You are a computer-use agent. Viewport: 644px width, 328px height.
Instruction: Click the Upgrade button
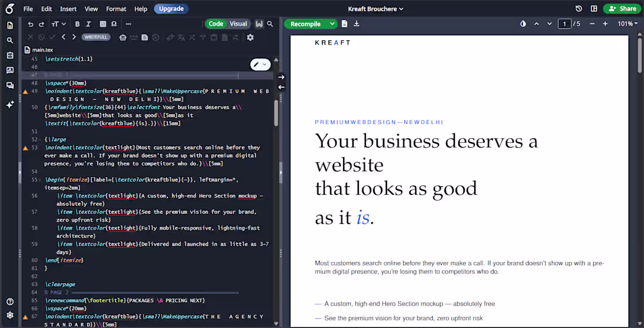point(172,9)
